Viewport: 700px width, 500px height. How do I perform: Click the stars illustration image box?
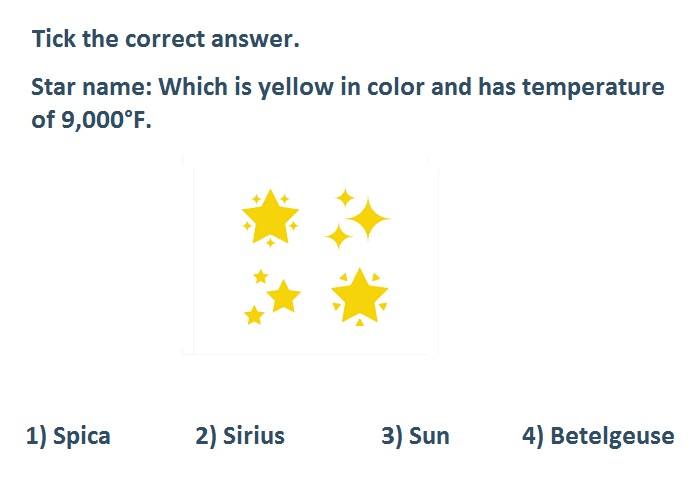click(x=310, y=255)
